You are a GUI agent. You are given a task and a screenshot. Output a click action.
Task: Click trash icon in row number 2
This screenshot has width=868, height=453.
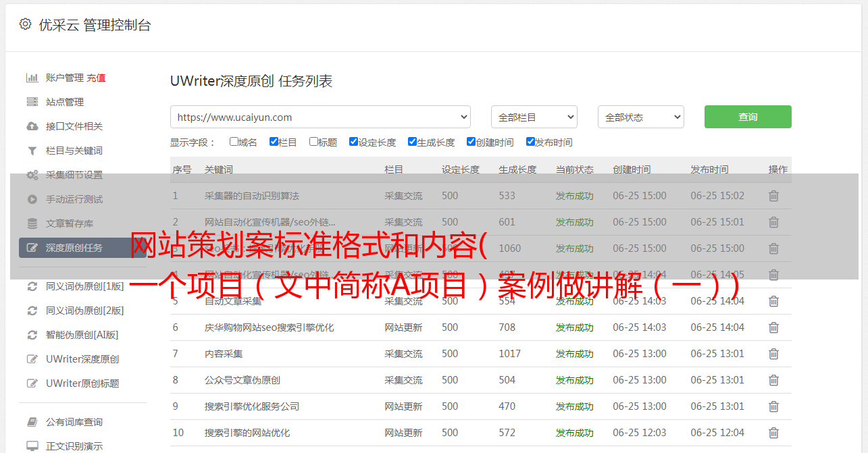774,222
